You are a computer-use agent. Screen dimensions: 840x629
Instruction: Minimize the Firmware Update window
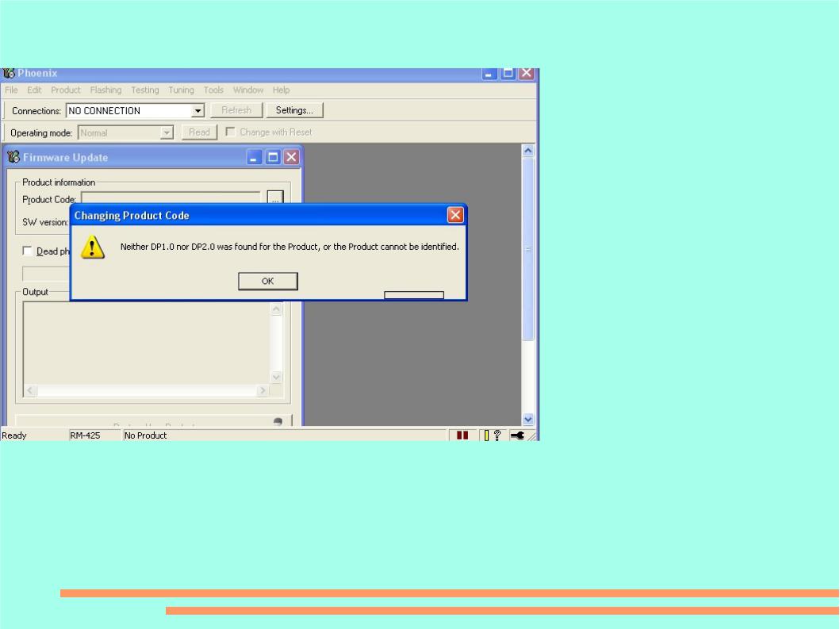pyautogui.click(x=255, y=157)
